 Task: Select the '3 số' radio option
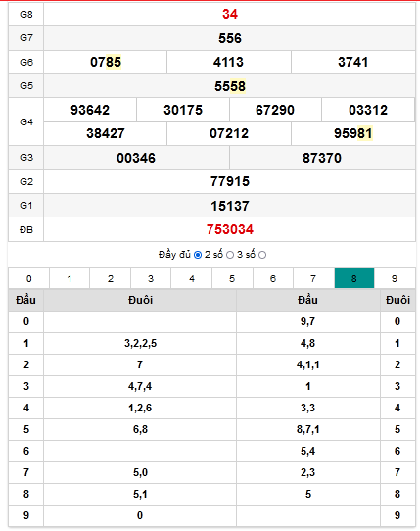point(262,255)
